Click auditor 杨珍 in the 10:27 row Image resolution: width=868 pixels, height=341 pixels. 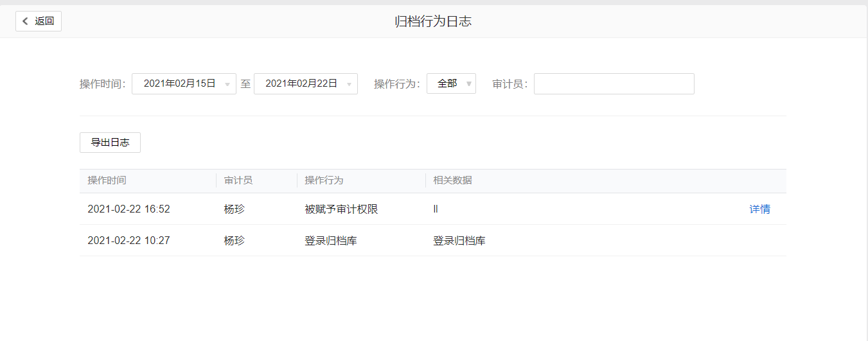[x=235, y=241]
